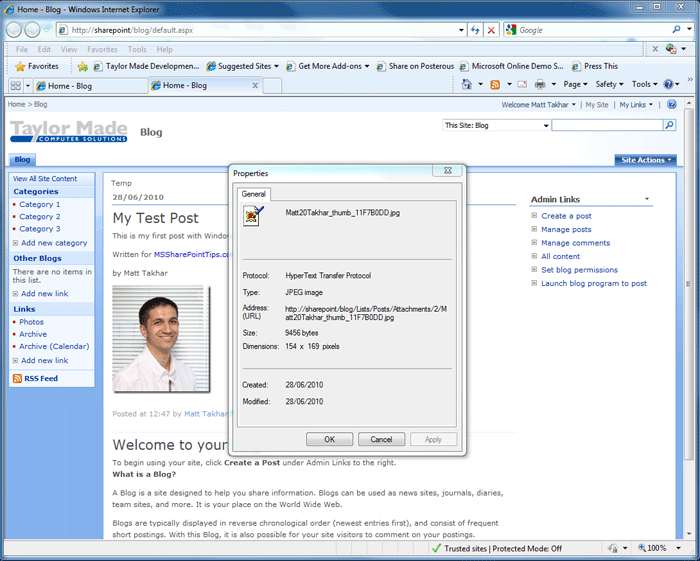
Task: Open the address bar history dropdown
Action: tap(461, 30)
